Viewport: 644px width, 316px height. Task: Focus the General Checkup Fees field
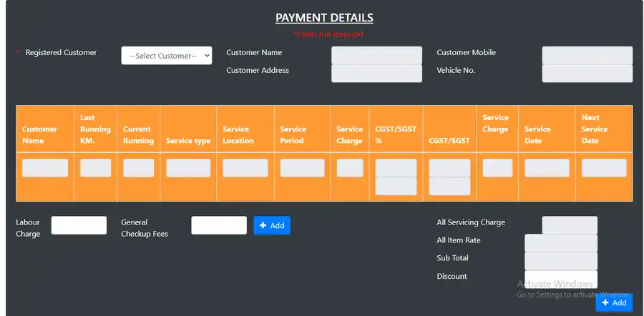(218, 225)
